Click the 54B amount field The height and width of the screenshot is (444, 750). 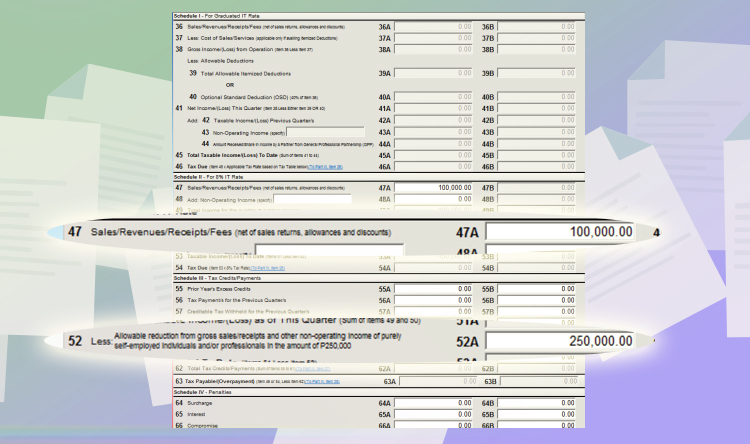[x=536, y=268]
